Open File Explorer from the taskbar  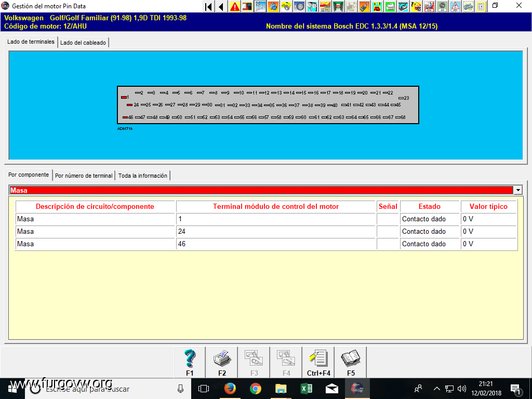tap(281, 389)
